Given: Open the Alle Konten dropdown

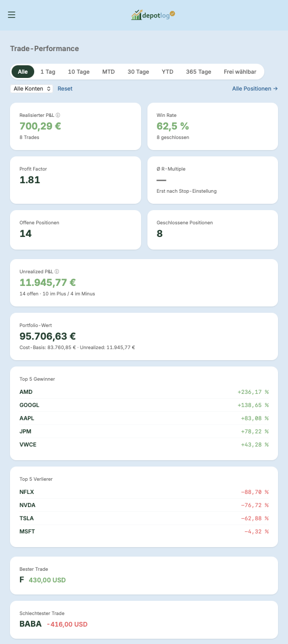Looking at the screenshot, I should point(32,88).
